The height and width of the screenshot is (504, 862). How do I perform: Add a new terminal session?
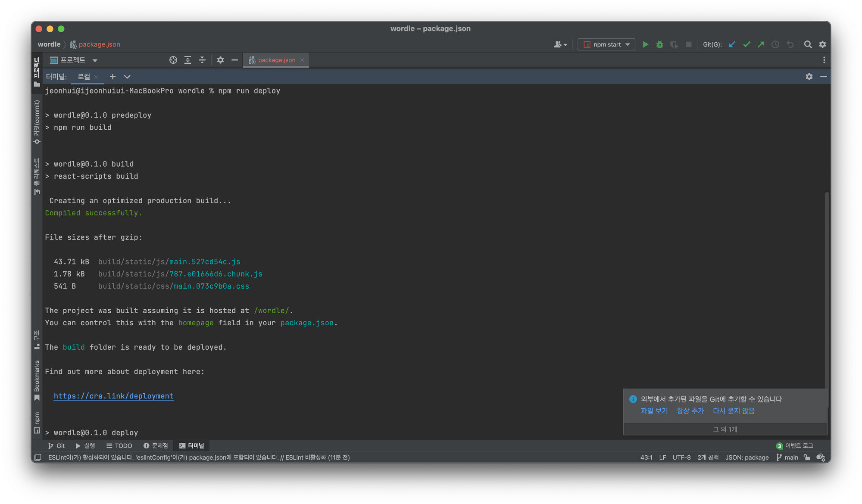point(112,77)
